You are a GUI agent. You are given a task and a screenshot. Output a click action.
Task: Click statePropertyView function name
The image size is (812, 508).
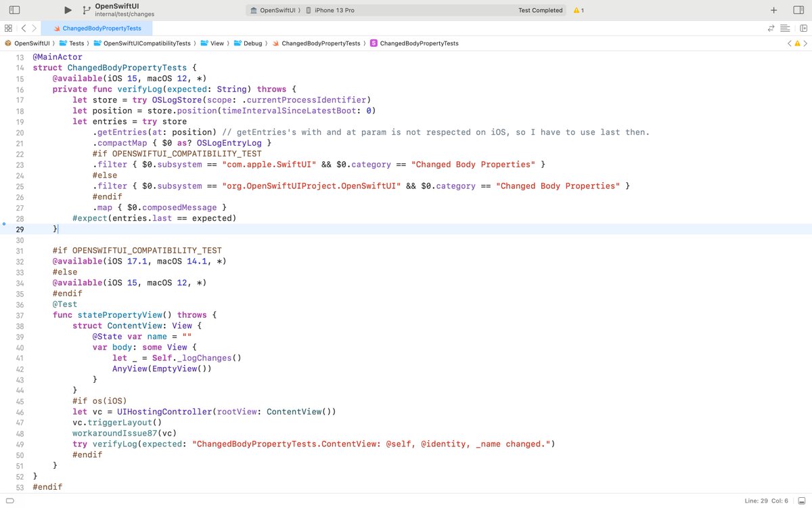tap(118, 316)
